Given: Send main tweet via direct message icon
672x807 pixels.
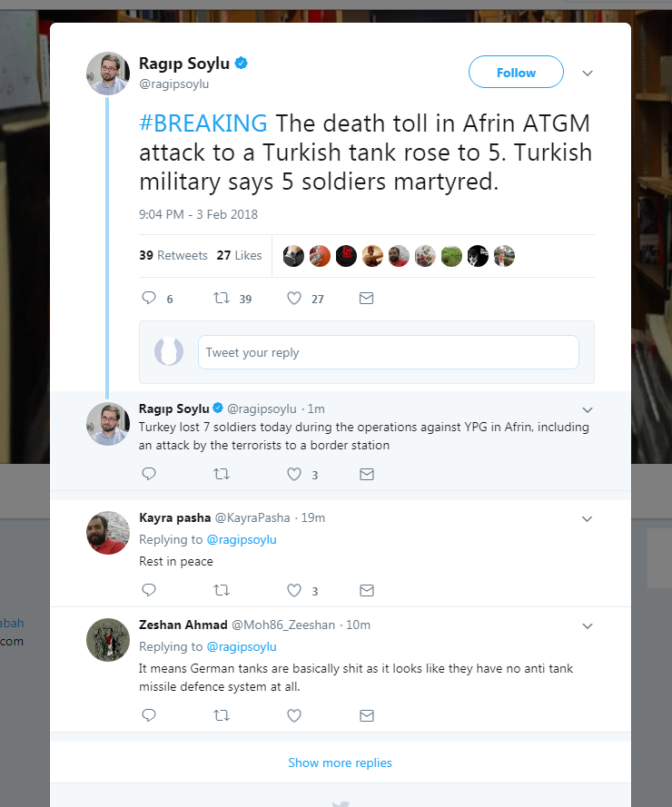Looking at the screenshot, I should click(x=366, y=299).
